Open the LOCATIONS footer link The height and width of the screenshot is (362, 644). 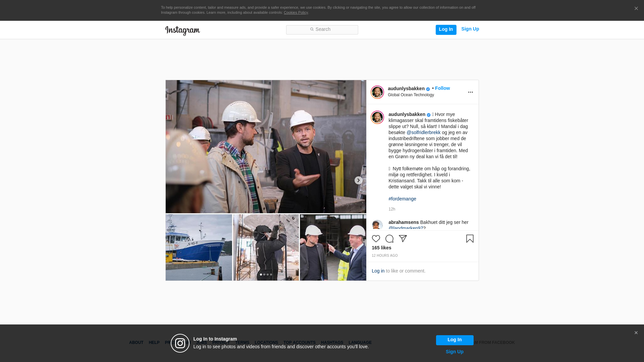click(266, 343)
